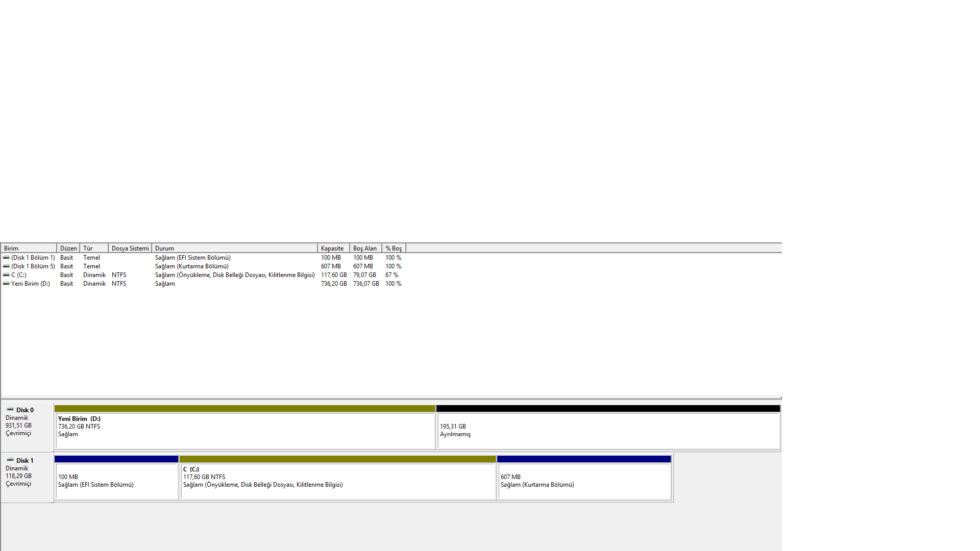This screenshot has width=980, height=551.
Task: Click the % Boş column header
Action: pos(394,248)
